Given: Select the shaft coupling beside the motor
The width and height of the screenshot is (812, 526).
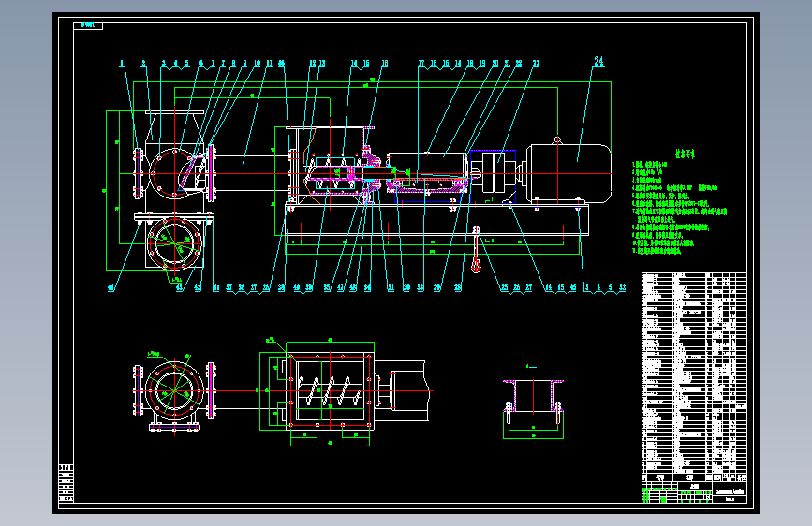Looking at the screenshot, I should click(x=493, y=172).
